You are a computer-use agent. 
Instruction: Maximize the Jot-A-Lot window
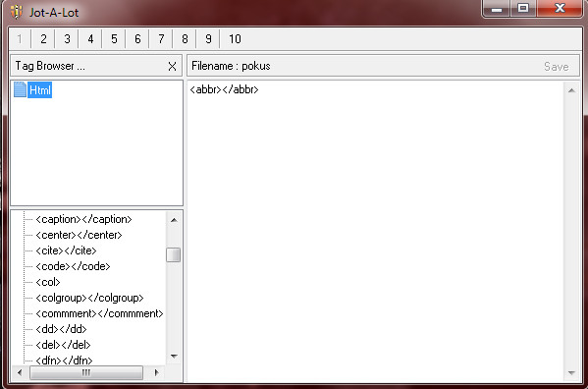coord(523,8)
